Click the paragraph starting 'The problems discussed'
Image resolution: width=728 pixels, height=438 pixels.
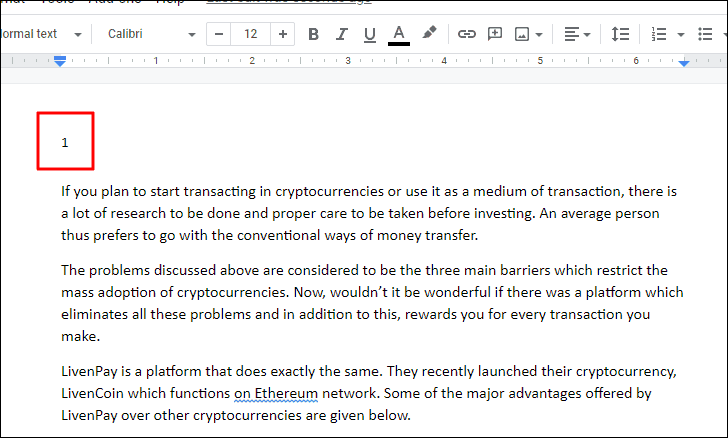tap(372, 303)
